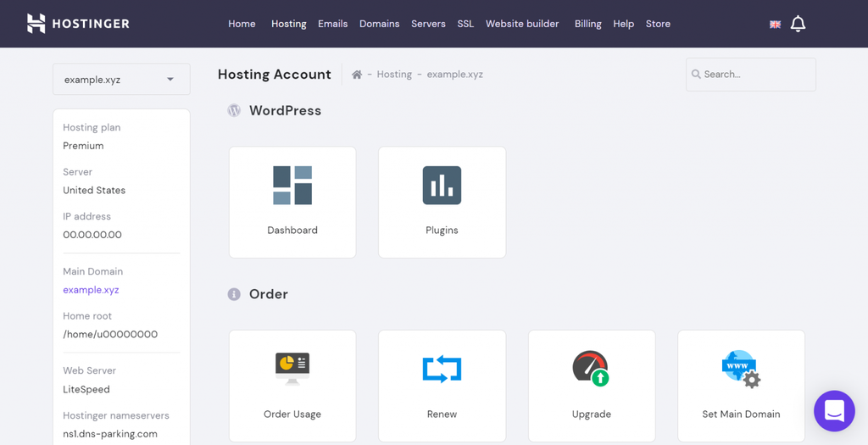This screenshot has width=868, height=445.
Task: Open the Upgrade tile
Action: [x=592, y=386]
